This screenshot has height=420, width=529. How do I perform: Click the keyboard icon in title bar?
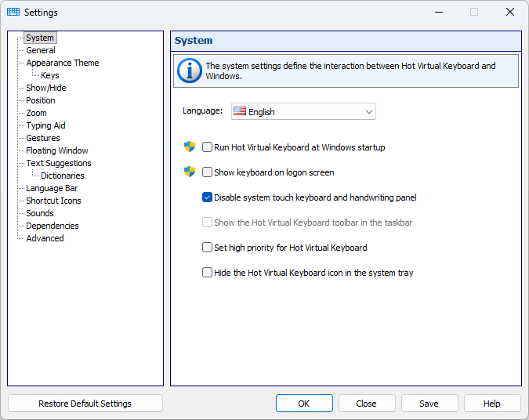coord(13,12)
